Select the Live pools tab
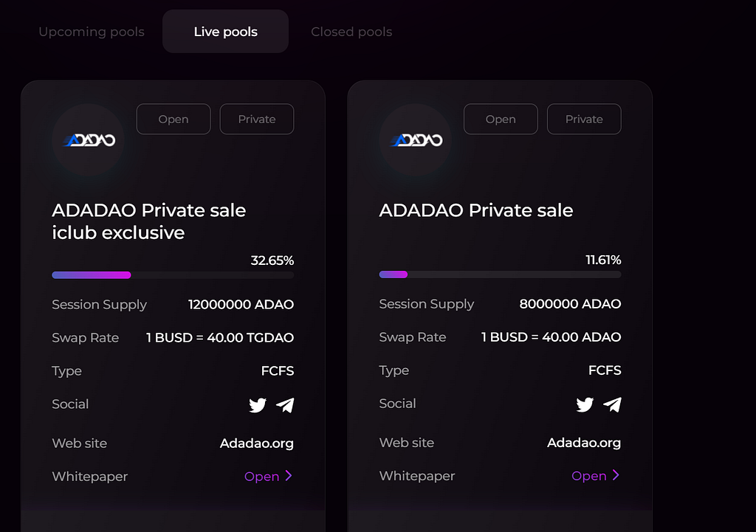 tap(225, 32)
